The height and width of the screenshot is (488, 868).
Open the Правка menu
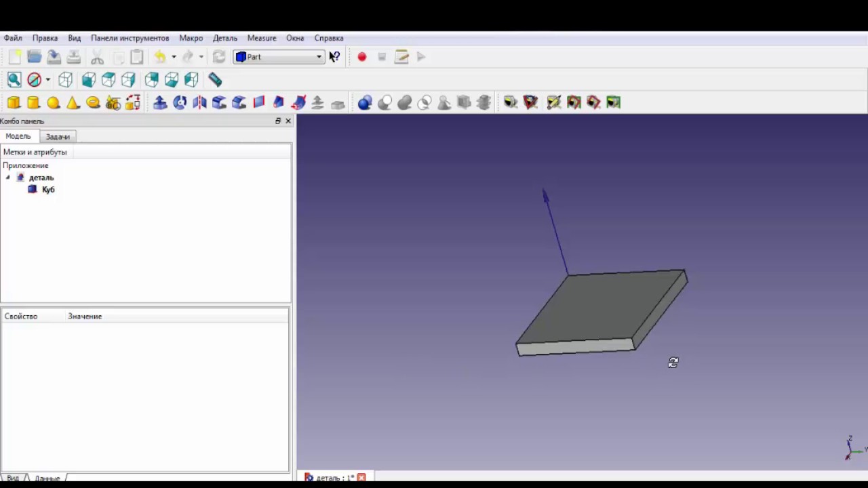45,38
